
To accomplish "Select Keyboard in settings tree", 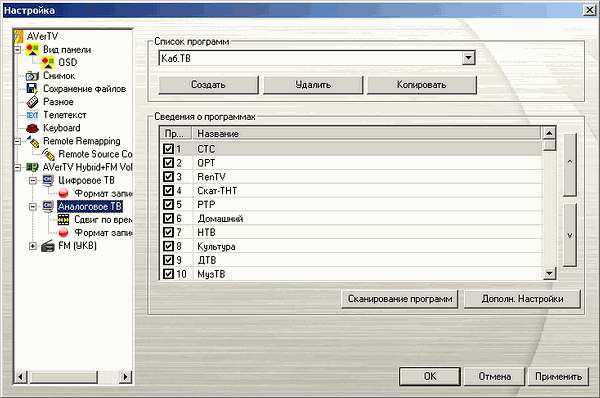I will pyautogui.click(x=62, y=128).
